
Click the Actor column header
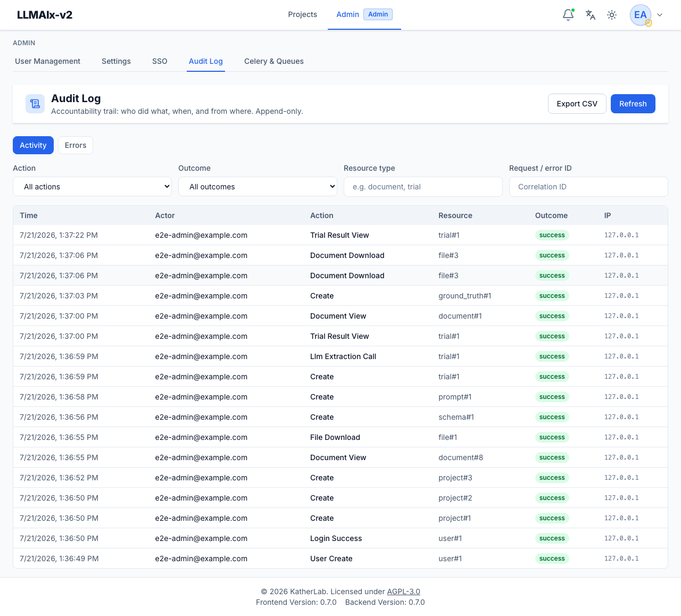165,215
